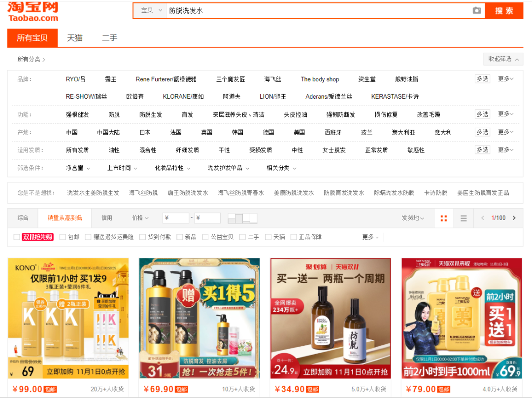Switch to grid view layout

pyautogui.click(x=443, y=218)
